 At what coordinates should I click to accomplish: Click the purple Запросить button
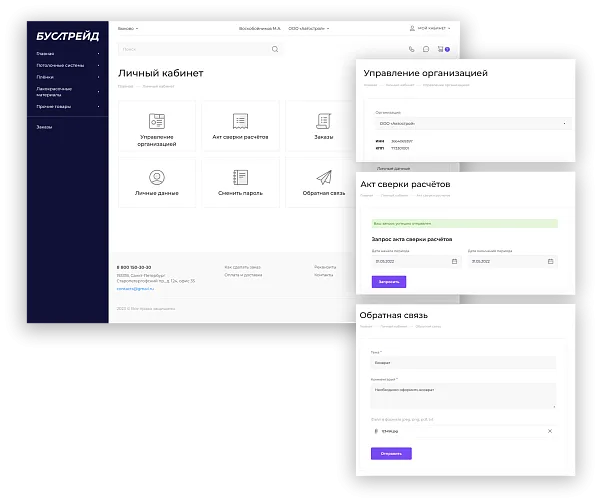click(389, 282)
